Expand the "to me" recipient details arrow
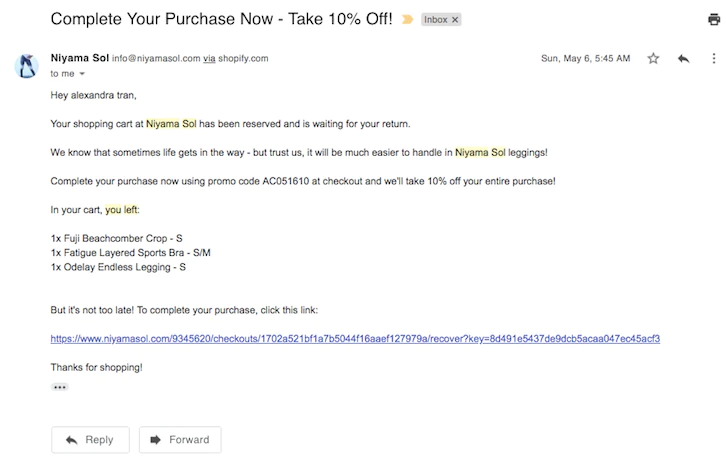The height and width of the screenshot is (466, 726). point(82,74)
